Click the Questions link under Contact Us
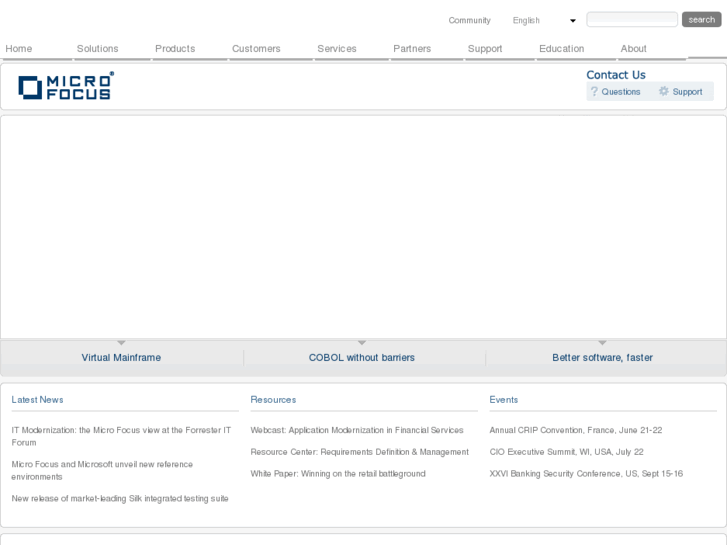 621,92
